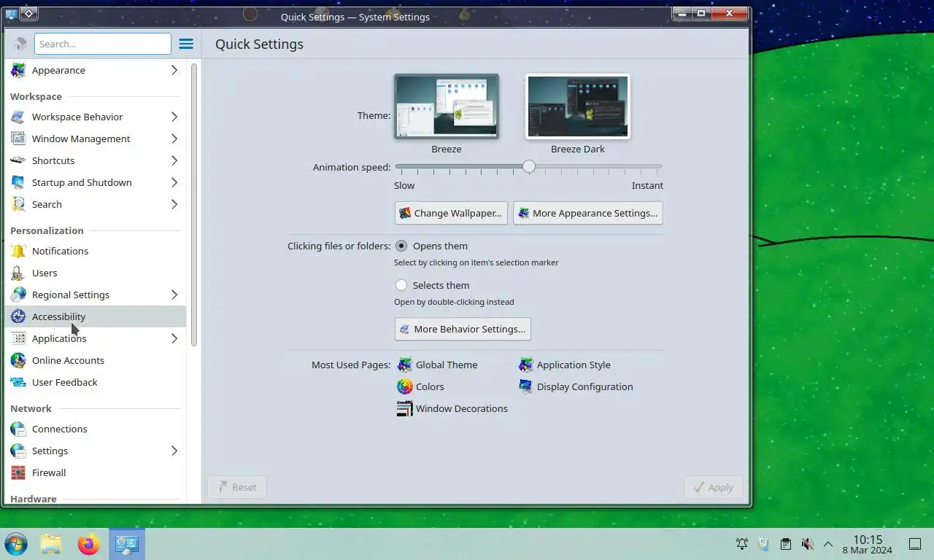Click the back arrow icon next to search
This screenshot has height=560, width=934.
click(x=20, y=44)
